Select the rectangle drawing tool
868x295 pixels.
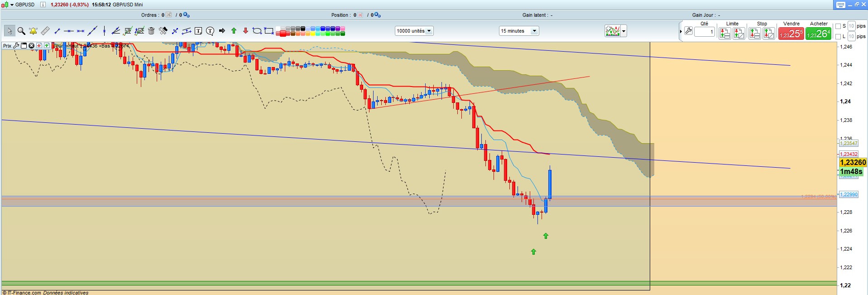click(269, 31)
